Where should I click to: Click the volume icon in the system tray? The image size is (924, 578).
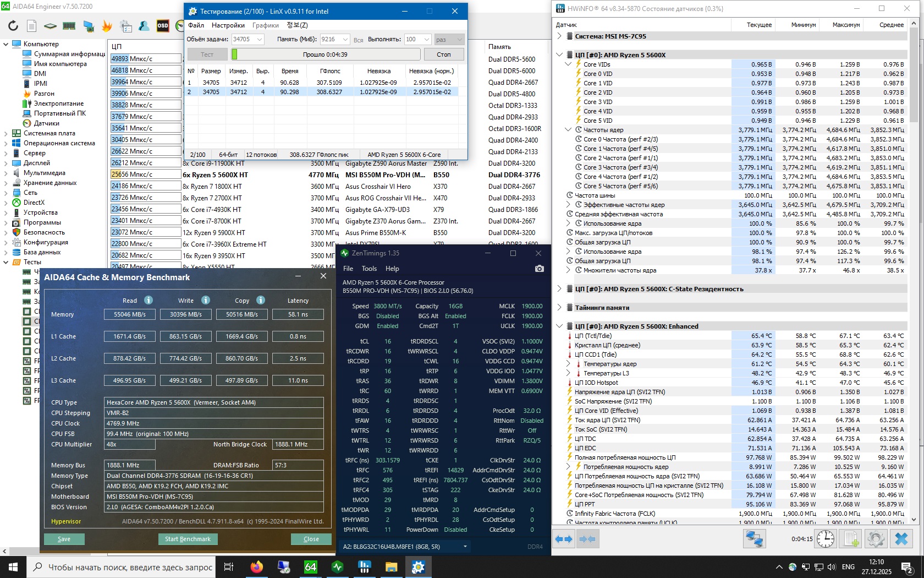[832, 567]
